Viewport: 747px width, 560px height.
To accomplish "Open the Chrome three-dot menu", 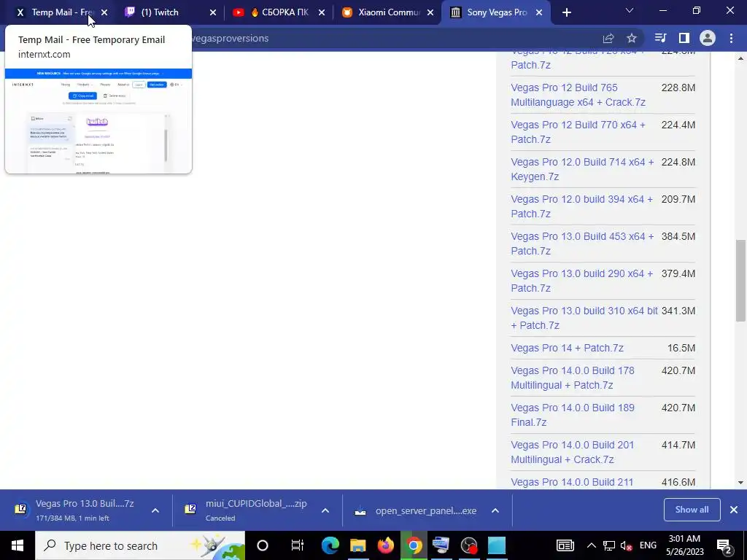I will 731,38.
